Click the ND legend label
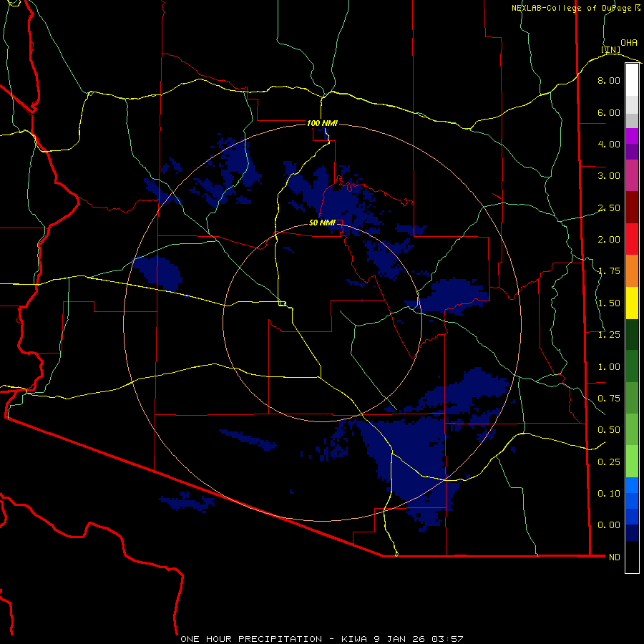644x644 pixels. click(615, 557)
